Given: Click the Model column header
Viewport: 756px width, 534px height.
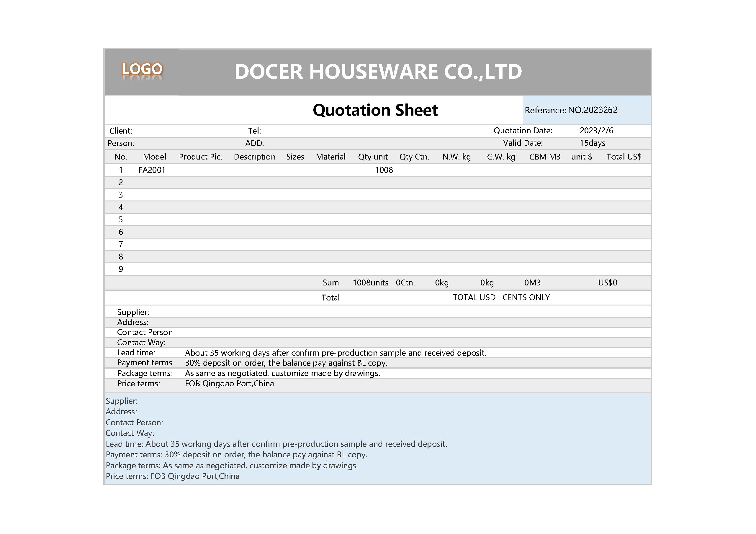Looking at the screenshot, I should coord(154,157).
